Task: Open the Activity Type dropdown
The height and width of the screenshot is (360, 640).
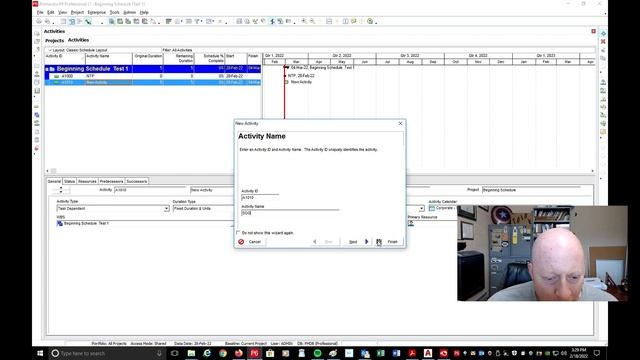Action: pyautogui.click(x=166, y=209)
